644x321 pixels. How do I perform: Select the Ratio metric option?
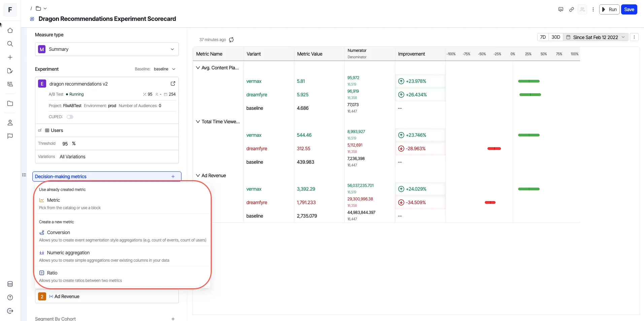[x=123, y=276]
